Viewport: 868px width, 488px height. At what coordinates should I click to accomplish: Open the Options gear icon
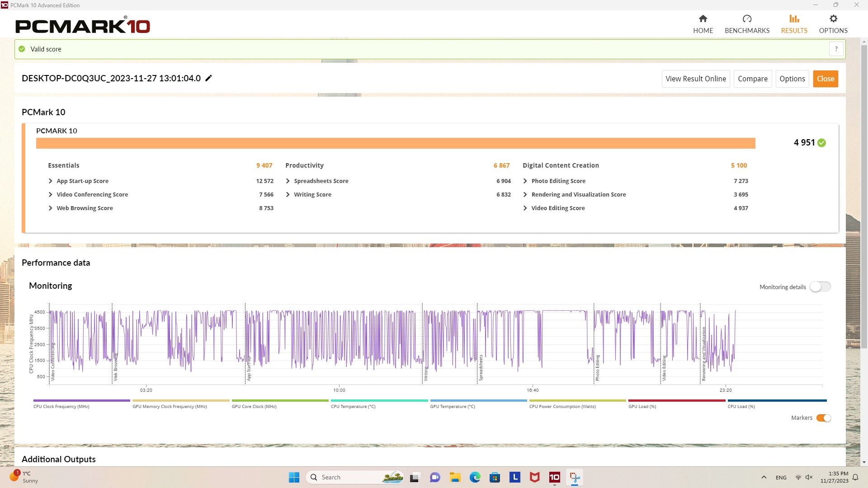click(833, 19)
